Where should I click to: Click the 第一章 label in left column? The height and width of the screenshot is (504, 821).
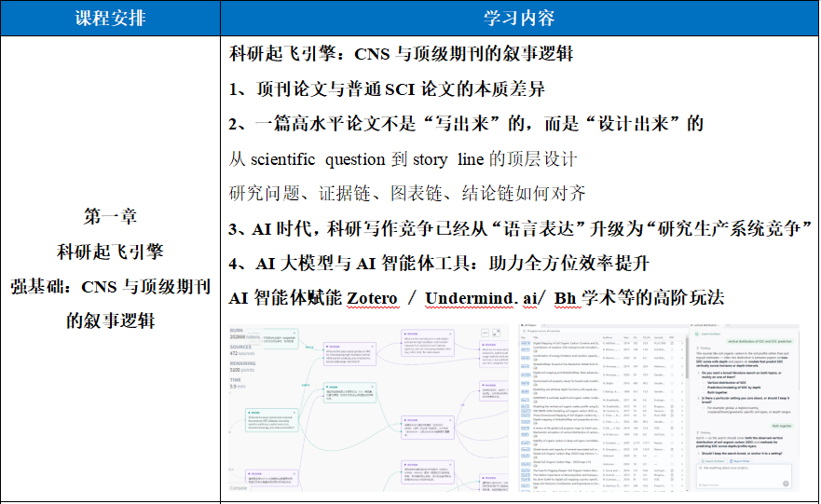pos(111,216)
